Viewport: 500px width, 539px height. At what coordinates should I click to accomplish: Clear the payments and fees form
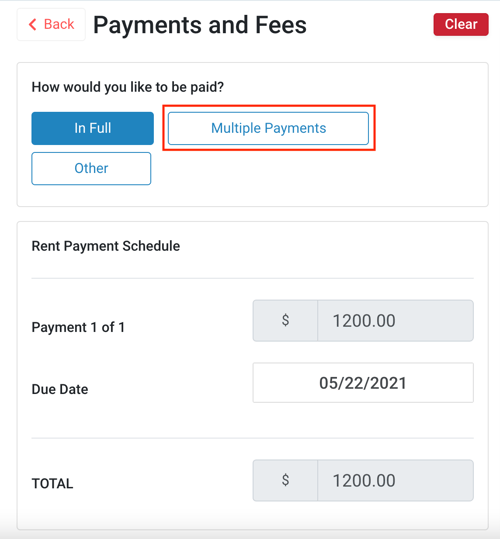coord(461,24)
